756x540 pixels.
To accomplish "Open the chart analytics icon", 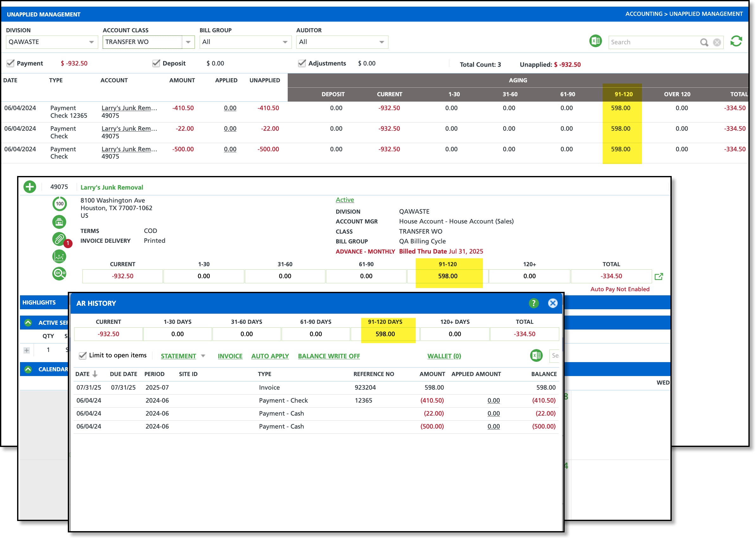I will (x=59, y=256).
